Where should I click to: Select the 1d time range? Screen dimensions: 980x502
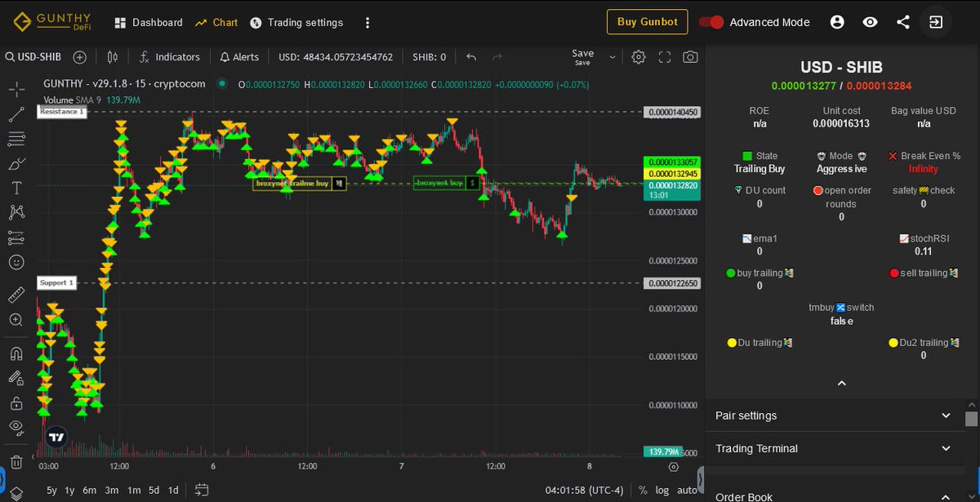point(173,491)
